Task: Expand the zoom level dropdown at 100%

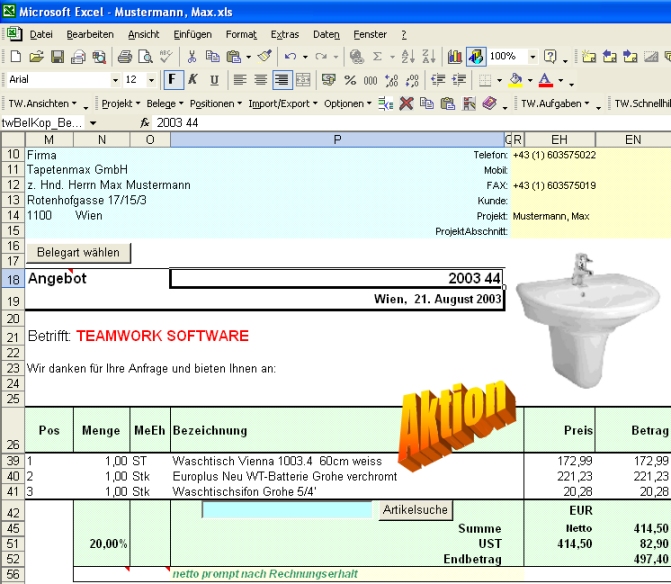Action: (533, 57)
